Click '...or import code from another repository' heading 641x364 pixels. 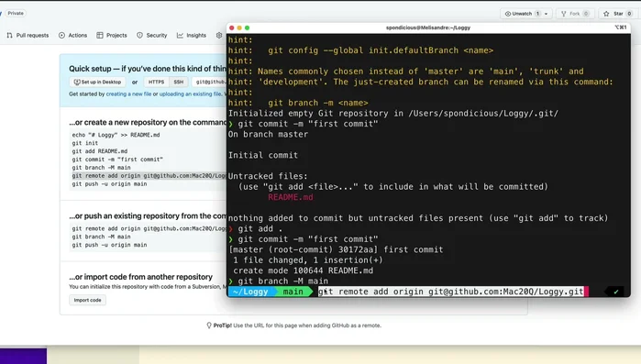coord(140,277)
